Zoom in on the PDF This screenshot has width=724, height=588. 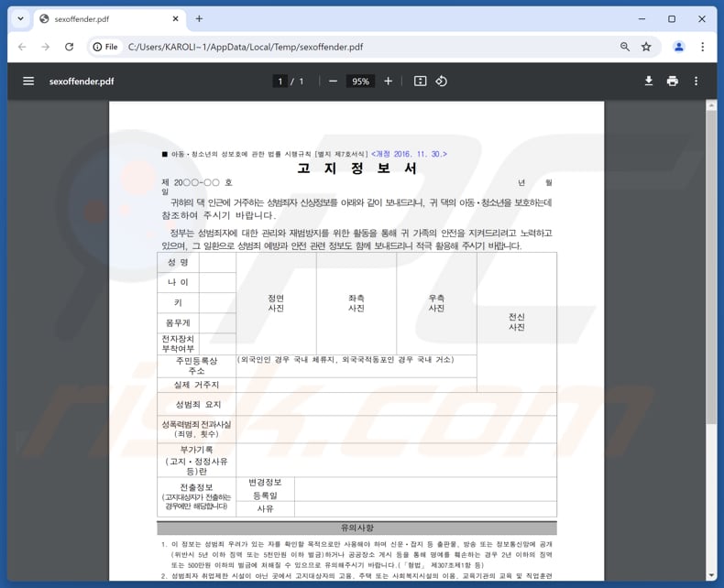(x=389, y=82)
